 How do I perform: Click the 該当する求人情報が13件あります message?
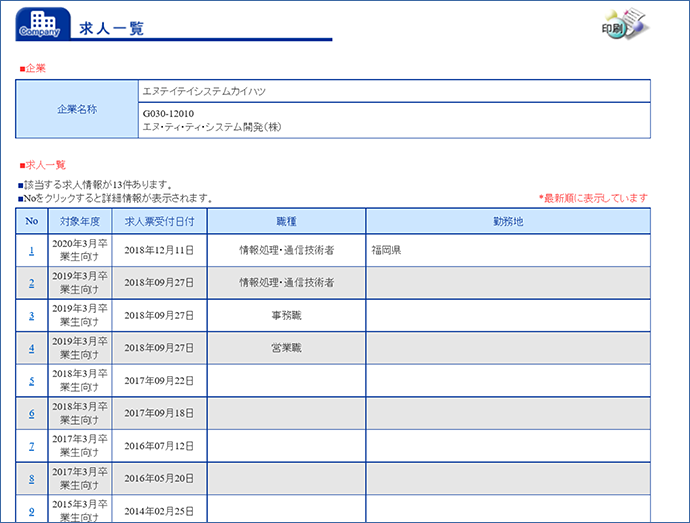point(95,185)
